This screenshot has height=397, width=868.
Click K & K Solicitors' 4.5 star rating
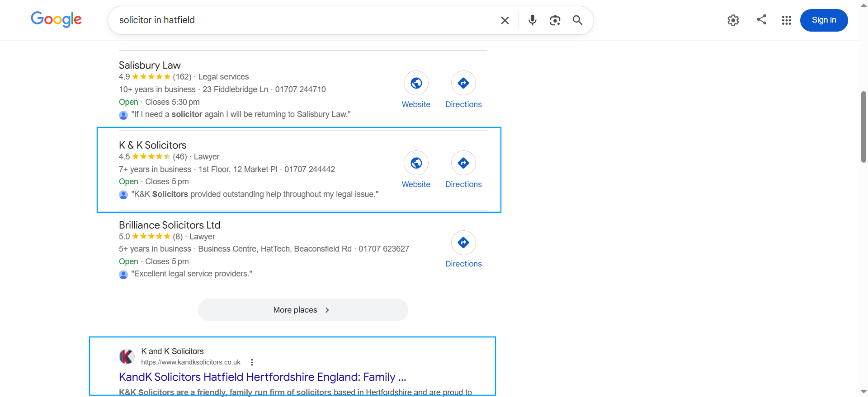(x=145, y=157)
